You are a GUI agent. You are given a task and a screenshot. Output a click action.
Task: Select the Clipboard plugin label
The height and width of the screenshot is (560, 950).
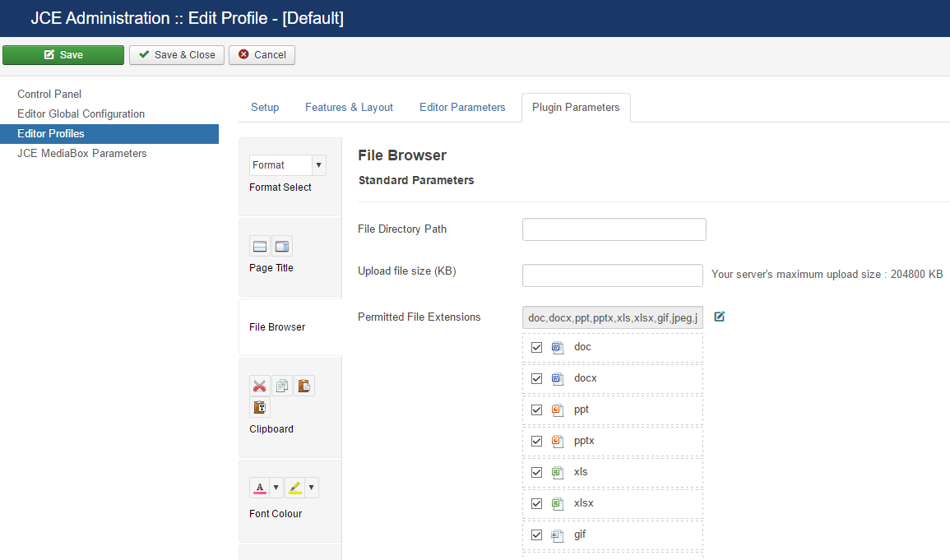(x=271, y=429)
